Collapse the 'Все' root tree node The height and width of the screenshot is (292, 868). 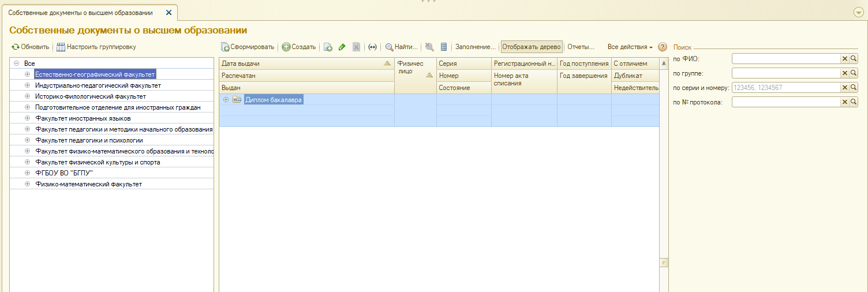(16, 63)
